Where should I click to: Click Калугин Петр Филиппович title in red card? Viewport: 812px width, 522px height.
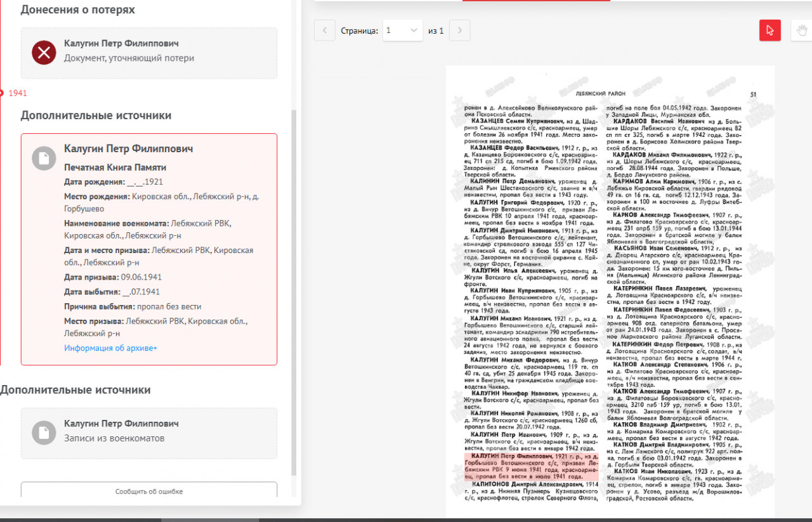(x=129, y=149)
